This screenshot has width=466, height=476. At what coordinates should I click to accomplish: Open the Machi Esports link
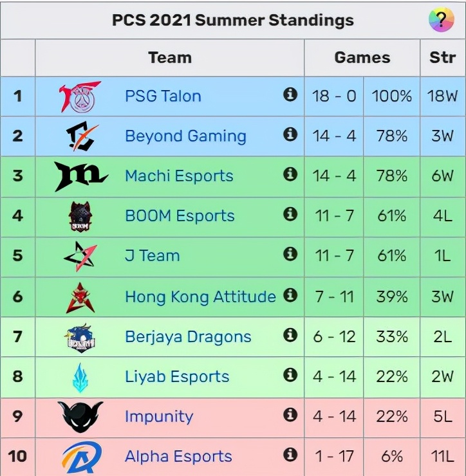[179, 176]
